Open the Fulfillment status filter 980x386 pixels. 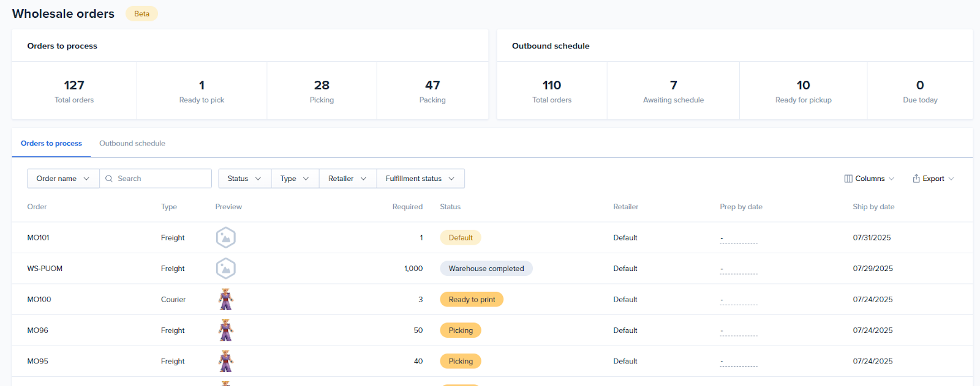[x=420, y=179]
